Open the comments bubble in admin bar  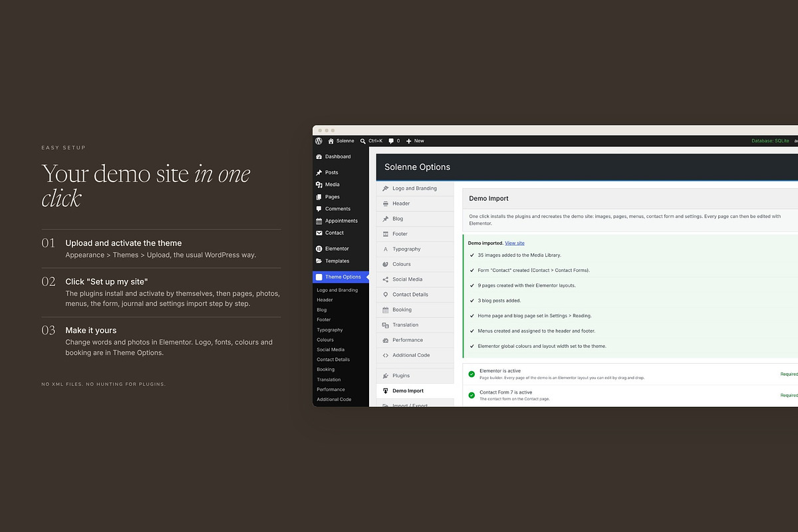391,141
